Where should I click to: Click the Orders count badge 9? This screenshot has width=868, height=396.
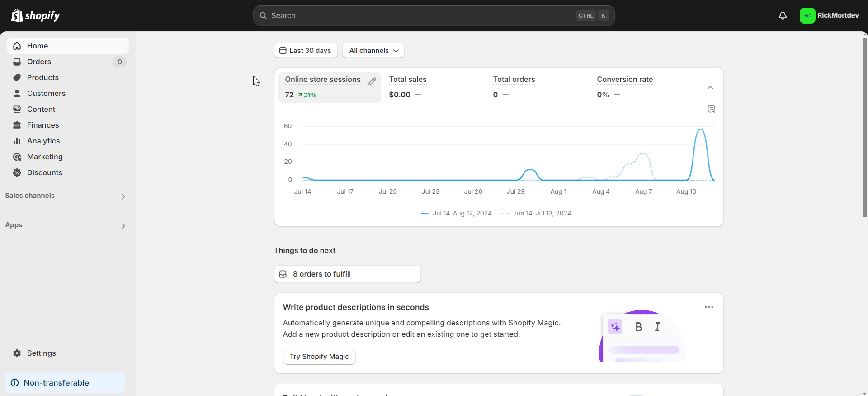click(119, 62)
